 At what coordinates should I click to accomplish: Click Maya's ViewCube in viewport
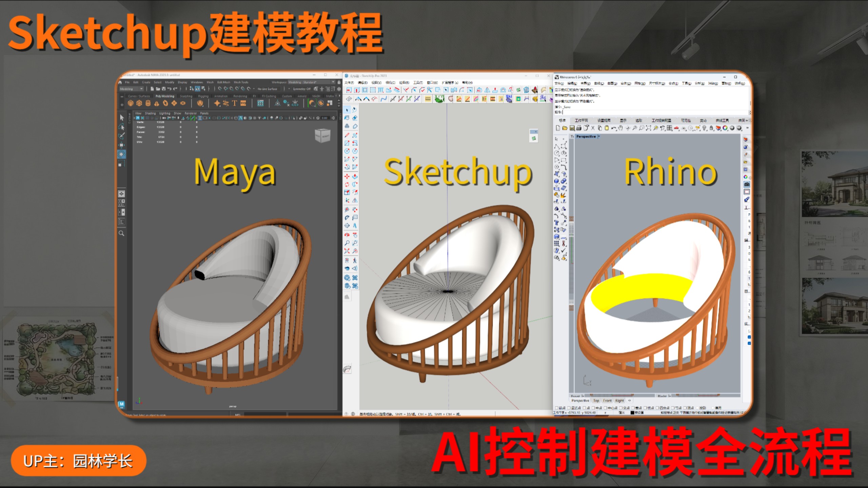click(322, 136)
